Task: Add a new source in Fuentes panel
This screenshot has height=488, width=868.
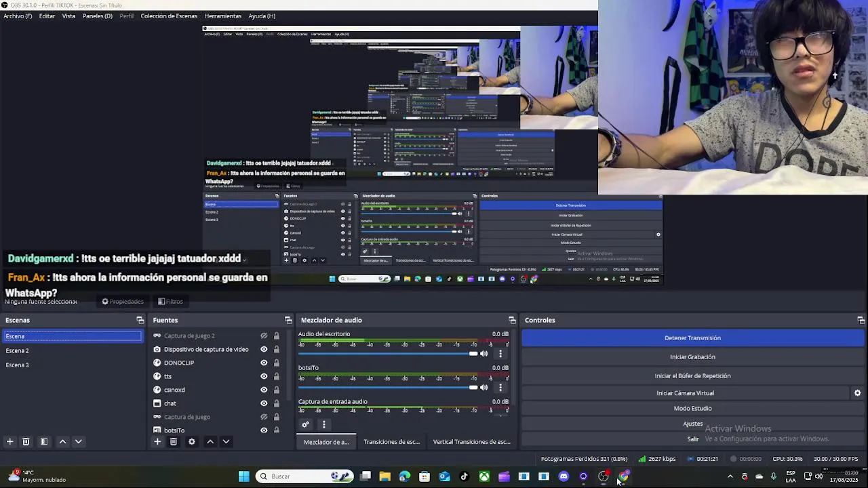Action: 157,441
